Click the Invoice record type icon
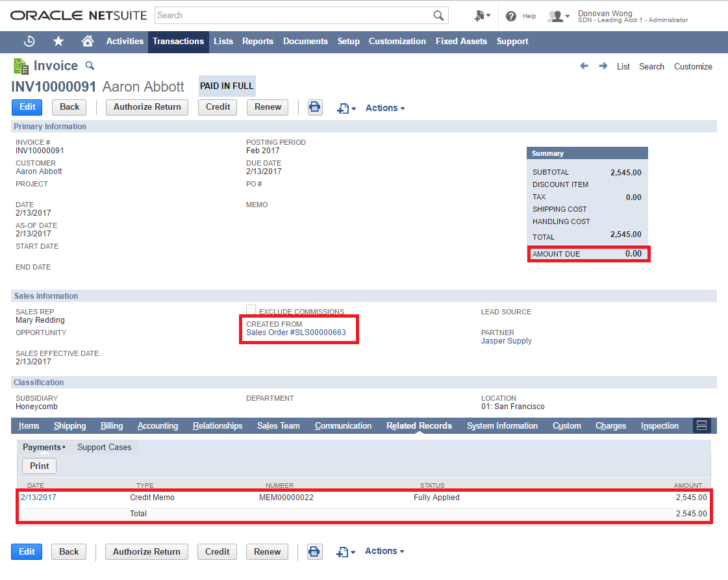The image size is (728, 580). pyautogui.click(x=21, y=66)
